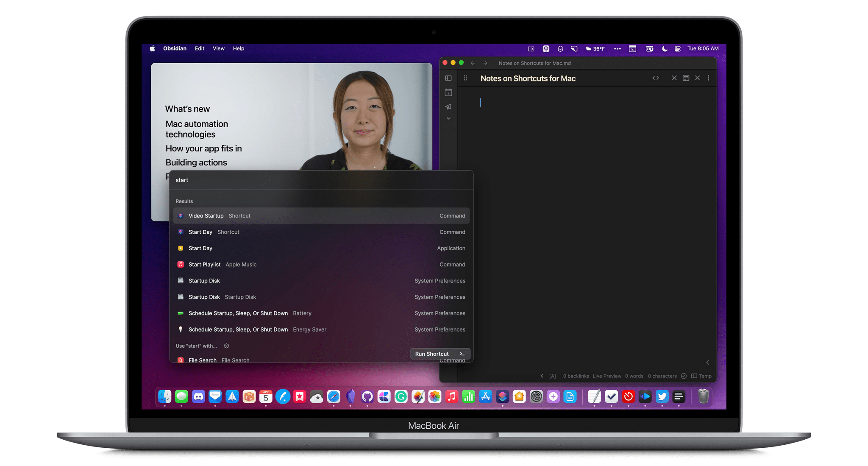Open the daily note calendar icon
Screen dimensions: 868x466
click(448, 92)
